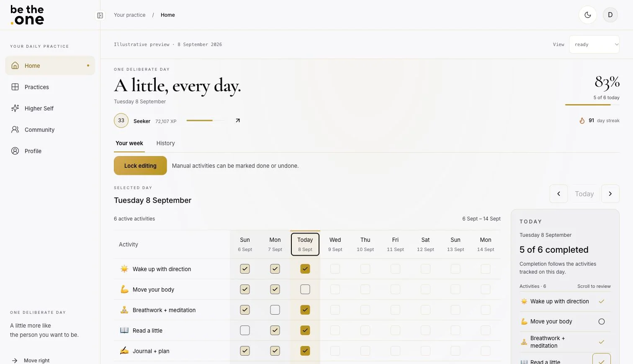Select Today 8 Sept column header
Viewport: 633px width, 364px height.
[x=305, y=244]
